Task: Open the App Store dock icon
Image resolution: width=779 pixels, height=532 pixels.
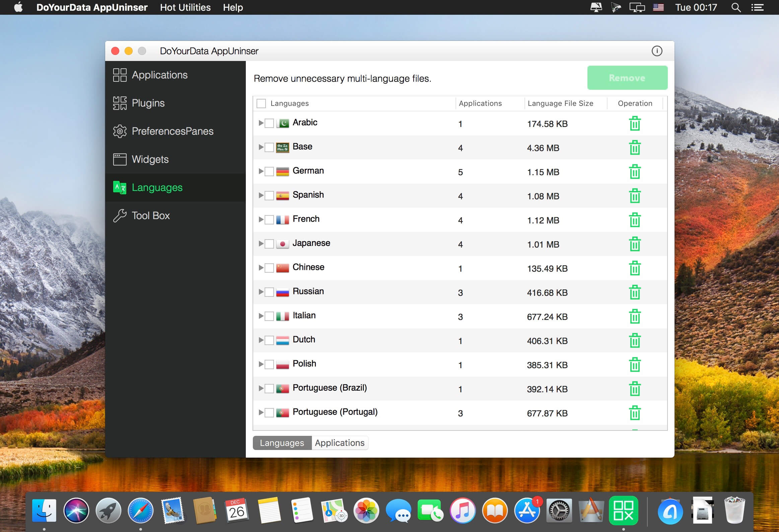Action: click(x=527, y=510)
